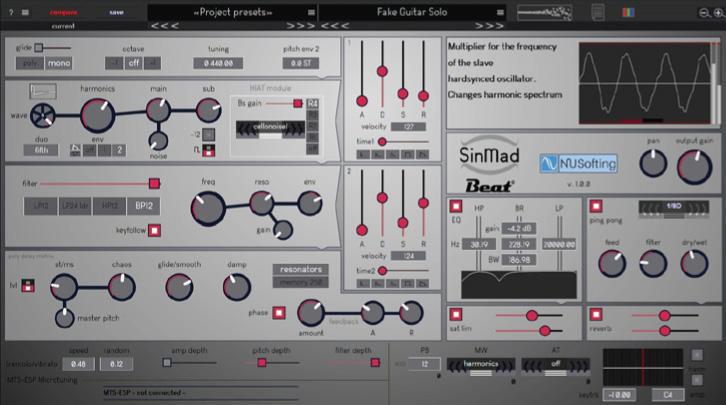
Task: Click the master pitch knob
Action: pyautogui.click(x=64, y=318)
